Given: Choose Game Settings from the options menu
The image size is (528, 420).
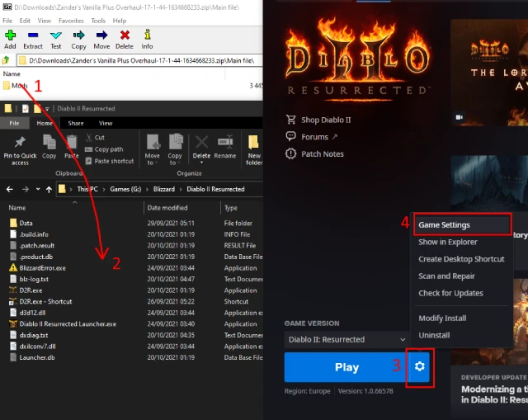Looking at the screenshot, I should pos(462,224).
